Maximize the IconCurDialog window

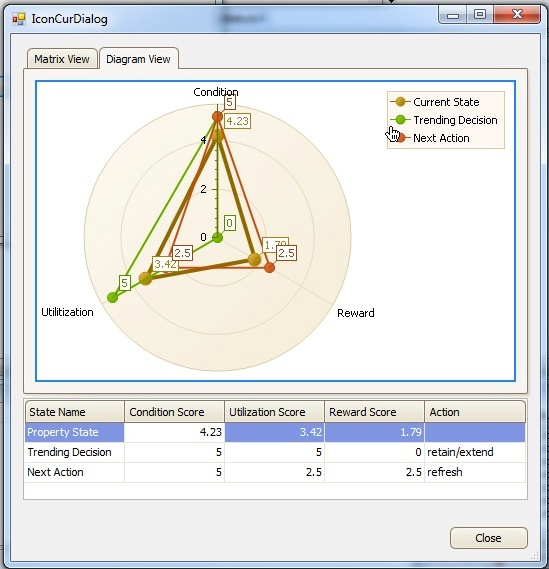coord(480,15)
